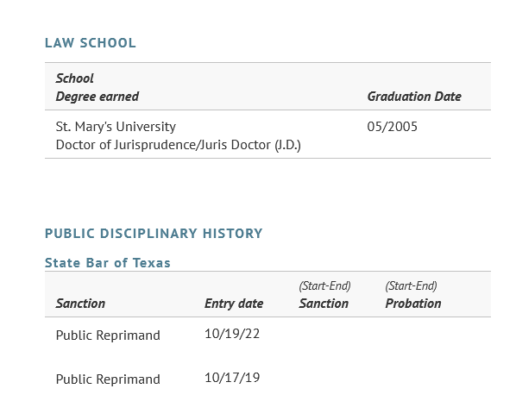
Task: Select the first Public Reprimand entry
Action: [x=108, y=335]
